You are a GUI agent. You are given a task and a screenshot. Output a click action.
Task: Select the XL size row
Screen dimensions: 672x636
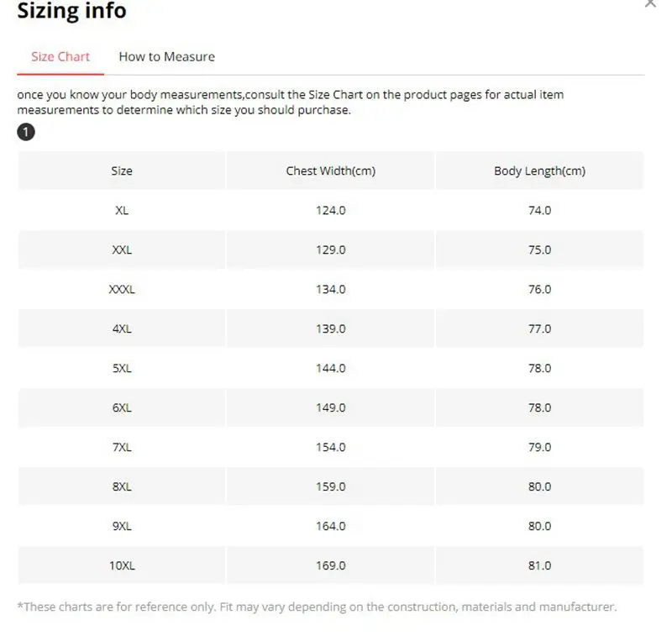[x=122, y=210]
